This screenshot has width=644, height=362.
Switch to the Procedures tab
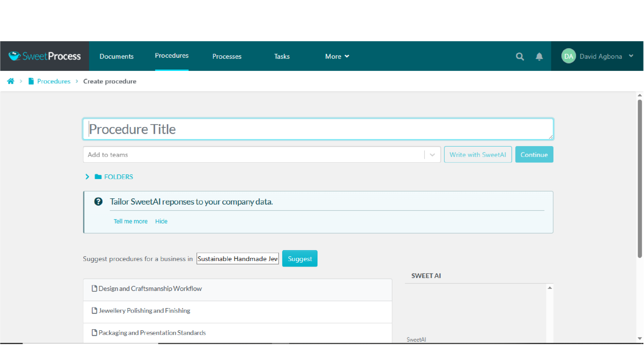(x=172, y=56)
